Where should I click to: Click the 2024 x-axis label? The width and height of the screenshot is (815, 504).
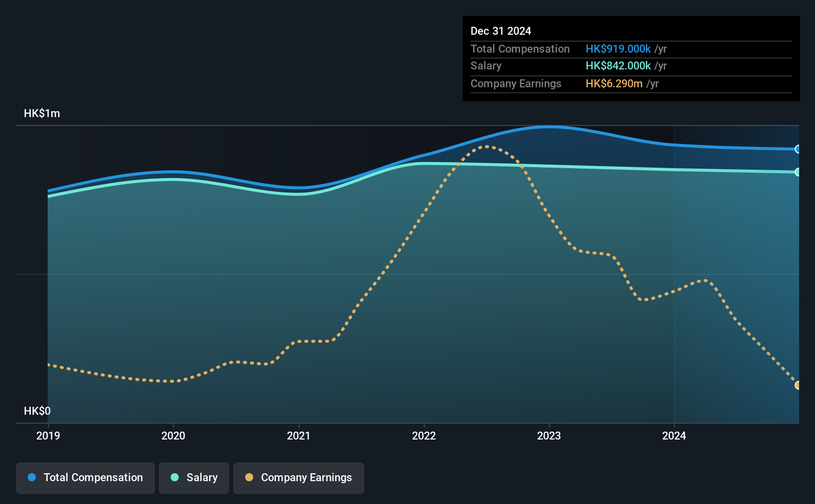click(x=674, y=436)
